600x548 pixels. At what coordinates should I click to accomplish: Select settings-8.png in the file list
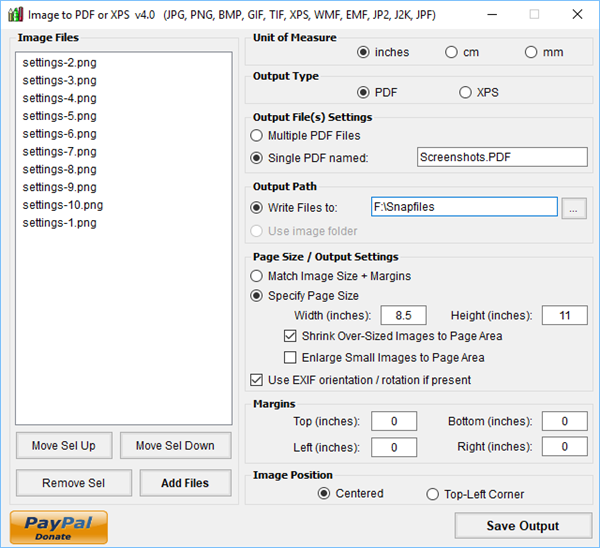pyautogui.click(x=59, y=169)
